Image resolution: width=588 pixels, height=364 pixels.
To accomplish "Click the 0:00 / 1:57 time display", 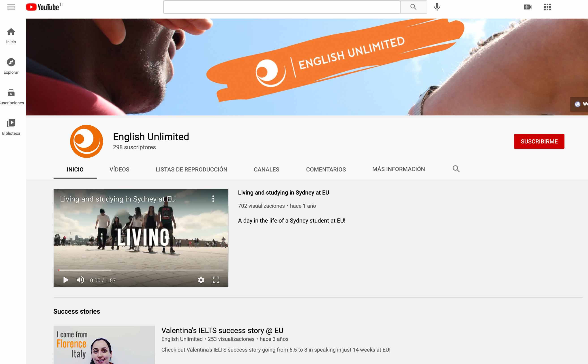I will 103,280.
